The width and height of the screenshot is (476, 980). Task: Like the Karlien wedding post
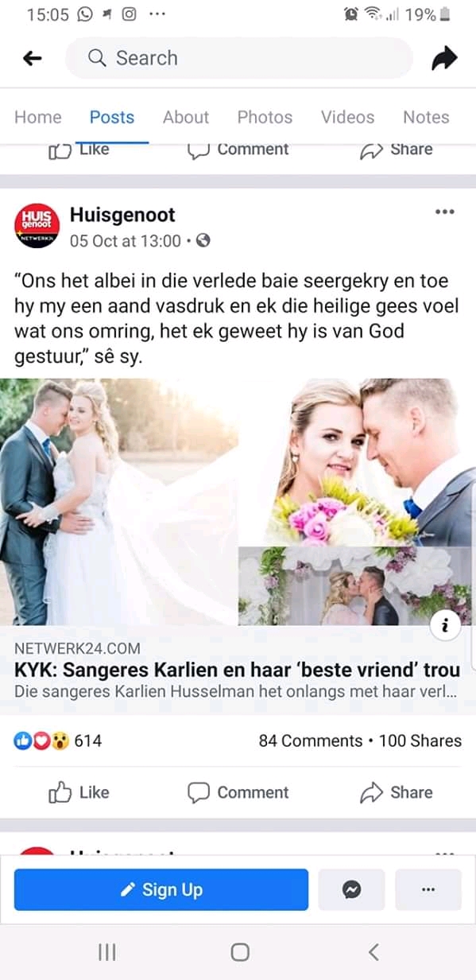79,792
